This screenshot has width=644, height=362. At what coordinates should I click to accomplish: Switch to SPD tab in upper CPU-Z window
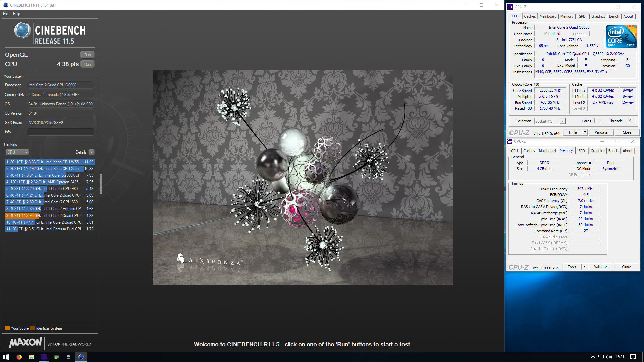click(x=582, y=16)
